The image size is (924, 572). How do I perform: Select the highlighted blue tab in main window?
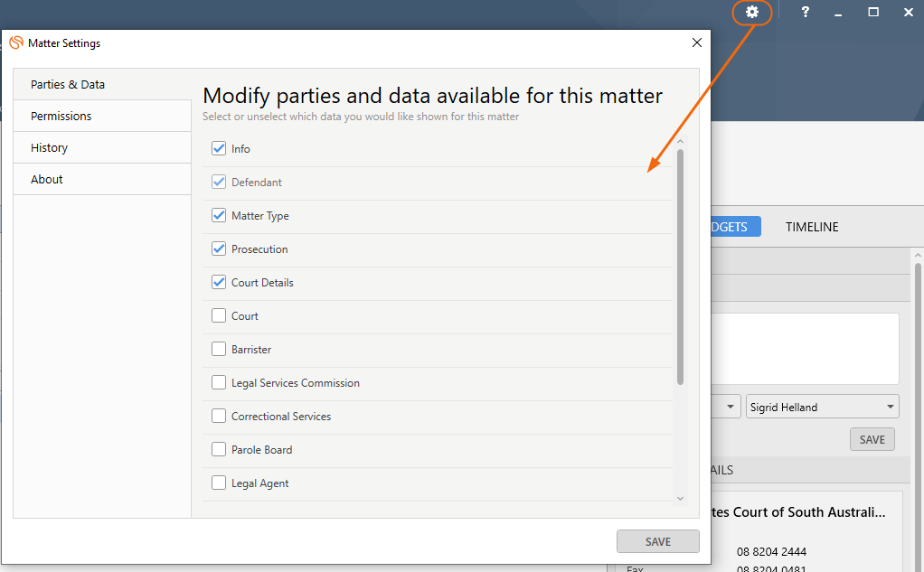735,227
